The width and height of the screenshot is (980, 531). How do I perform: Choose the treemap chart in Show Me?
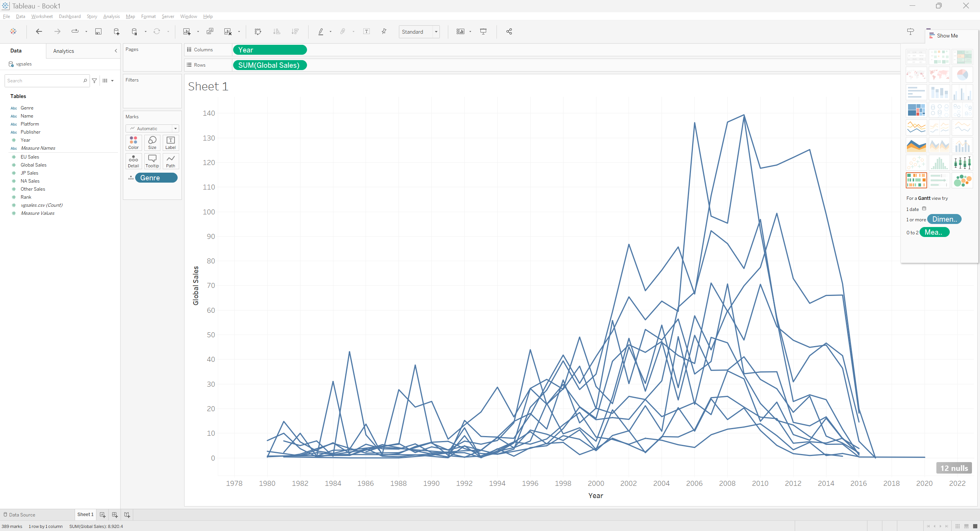[x=916, y=110]
